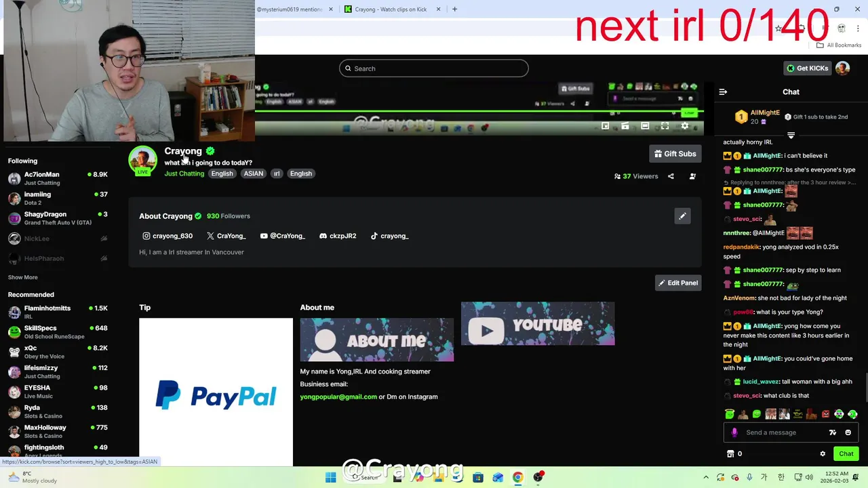Viewport: 868px width, 488px height.
Task: Show hidden system tray icons chevron
Action: point(706,477)
